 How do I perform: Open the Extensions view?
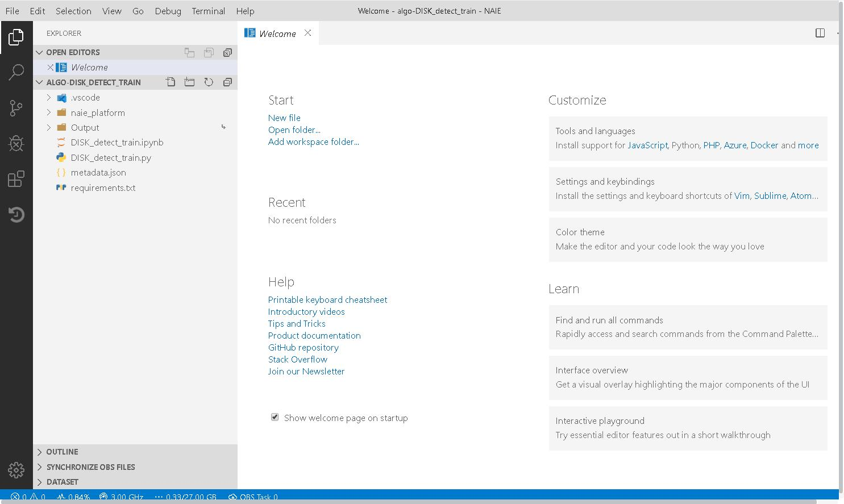[x=16, y=179]
